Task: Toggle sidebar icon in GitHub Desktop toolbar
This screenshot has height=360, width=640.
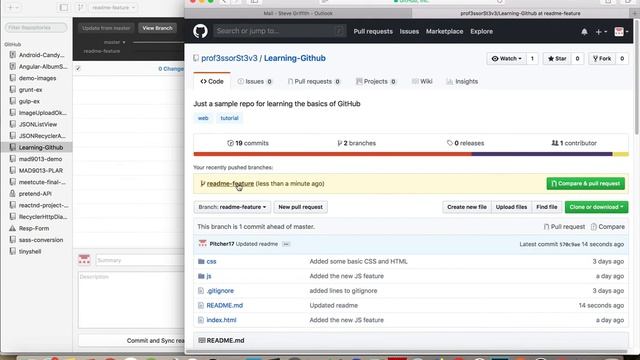Action: (x=64, y=7)
